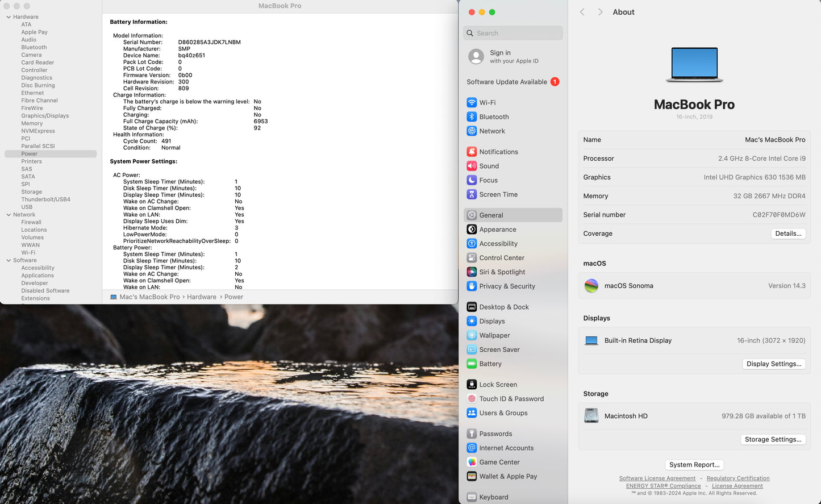
Task: Open Privacy & Security hand icon
Action: pyautogui.click(x=472, y=286)
